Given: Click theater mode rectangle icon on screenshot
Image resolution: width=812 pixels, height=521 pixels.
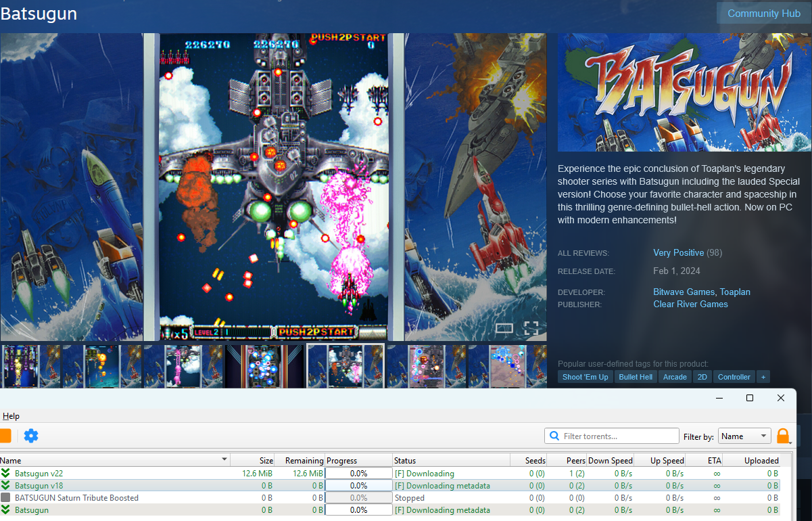Looking at the screenshot, I should [x=504, y=329].
